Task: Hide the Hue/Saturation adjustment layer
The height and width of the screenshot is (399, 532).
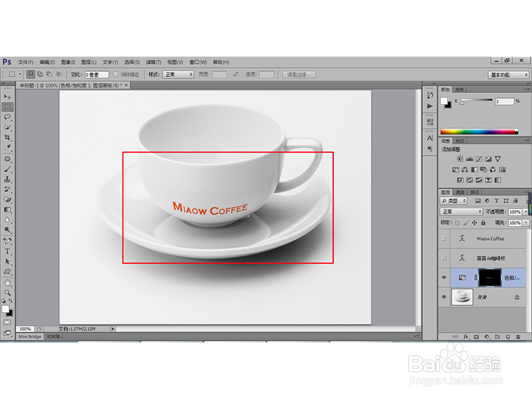Action: pos(444,277)
